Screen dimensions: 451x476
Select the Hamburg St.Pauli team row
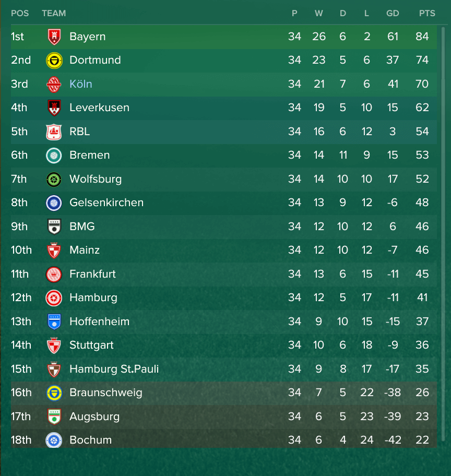coord(224,369)
